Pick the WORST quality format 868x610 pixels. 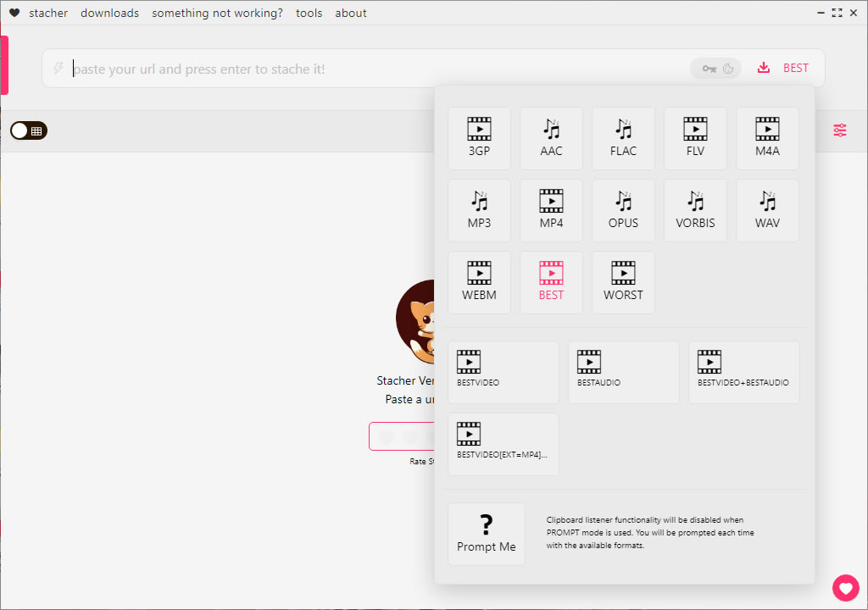[x=623, y=282]
